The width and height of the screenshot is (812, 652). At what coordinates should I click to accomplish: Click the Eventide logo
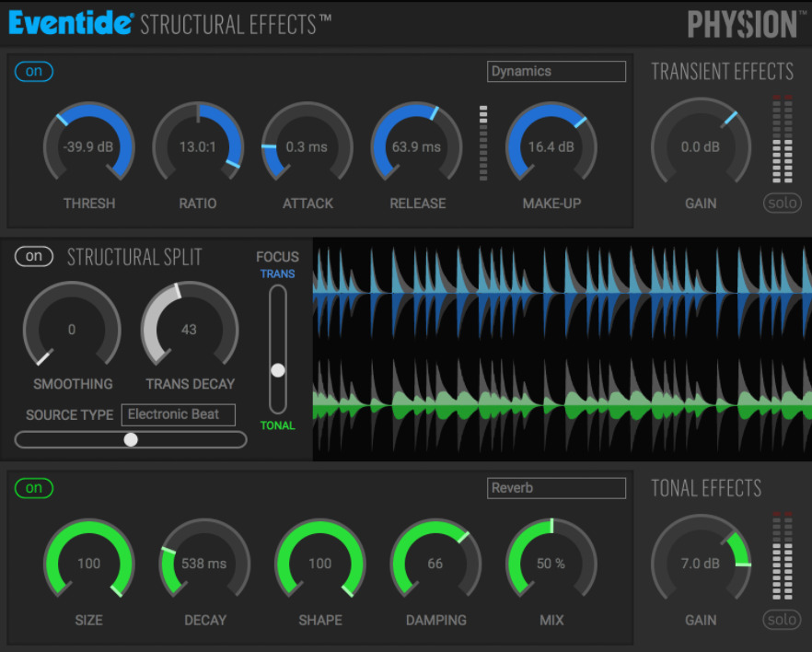point(72,23)
